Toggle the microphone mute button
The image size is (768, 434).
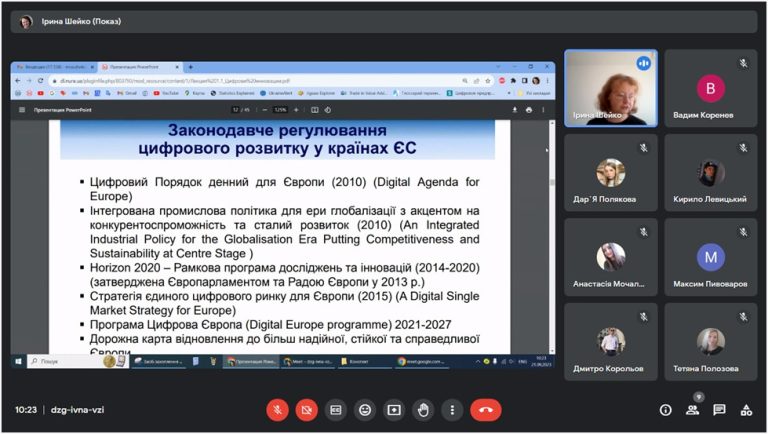(x=277, y=410)
